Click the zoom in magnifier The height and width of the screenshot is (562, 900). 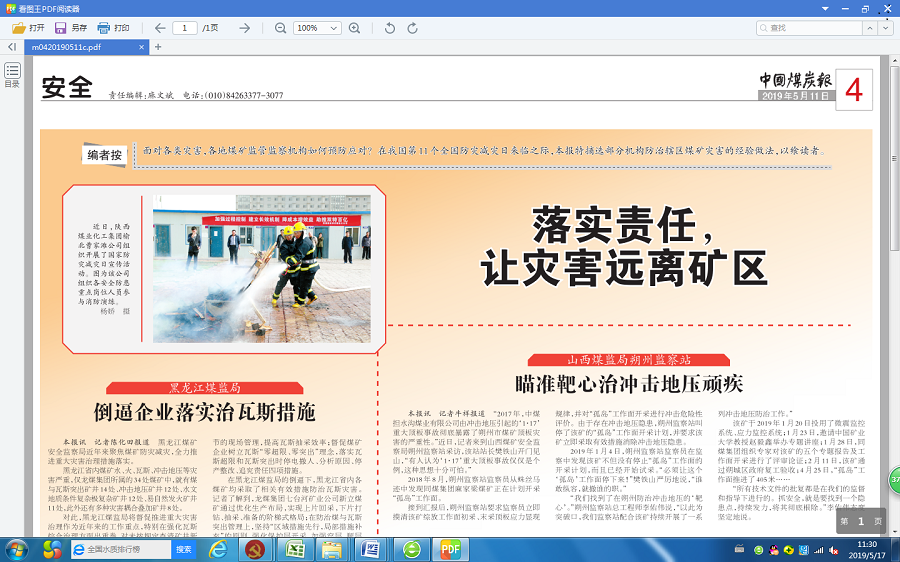coord(354,28)
